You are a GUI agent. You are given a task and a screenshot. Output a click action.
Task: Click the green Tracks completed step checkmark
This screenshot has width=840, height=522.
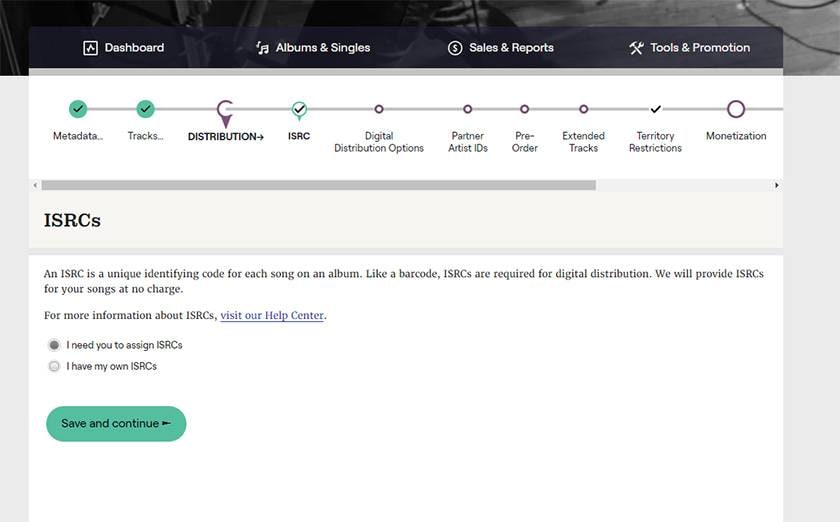point(145,109)
